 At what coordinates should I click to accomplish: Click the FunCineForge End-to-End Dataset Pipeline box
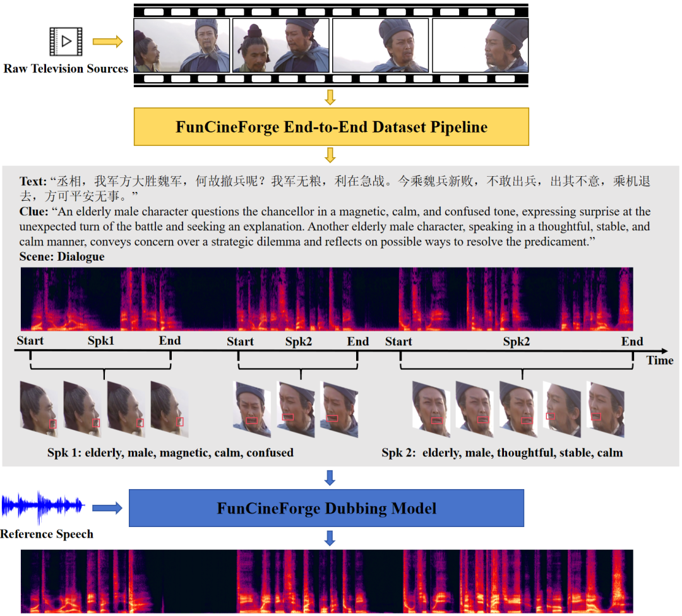332,127
